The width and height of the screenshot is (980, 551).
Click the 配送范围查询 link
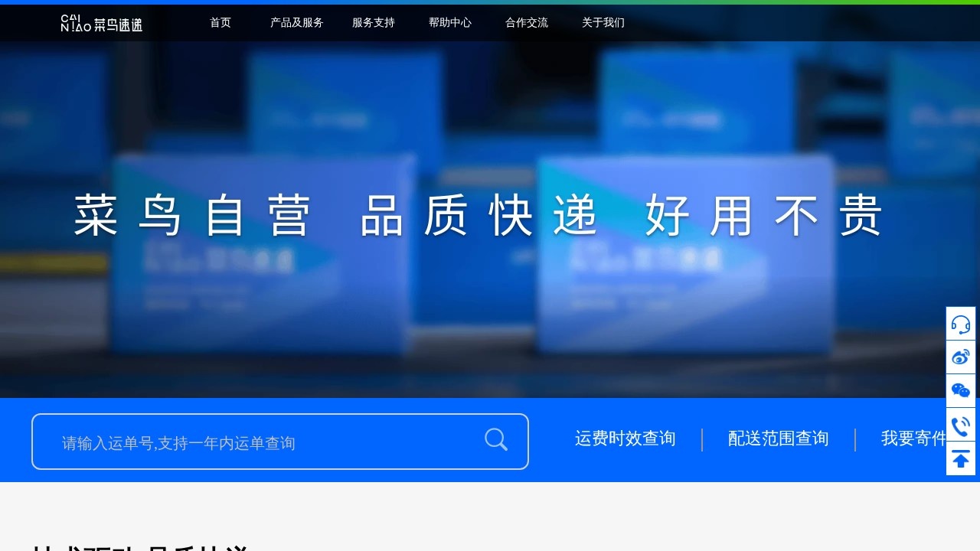(779, 439)
